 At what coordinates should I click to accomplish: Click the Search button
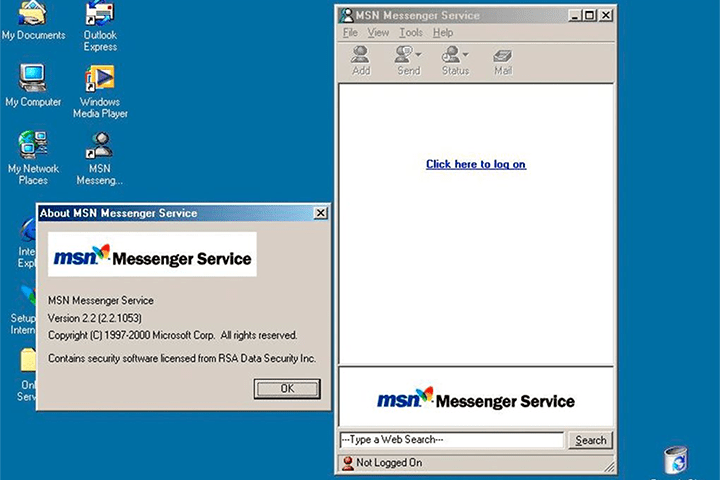pos(591,440)
